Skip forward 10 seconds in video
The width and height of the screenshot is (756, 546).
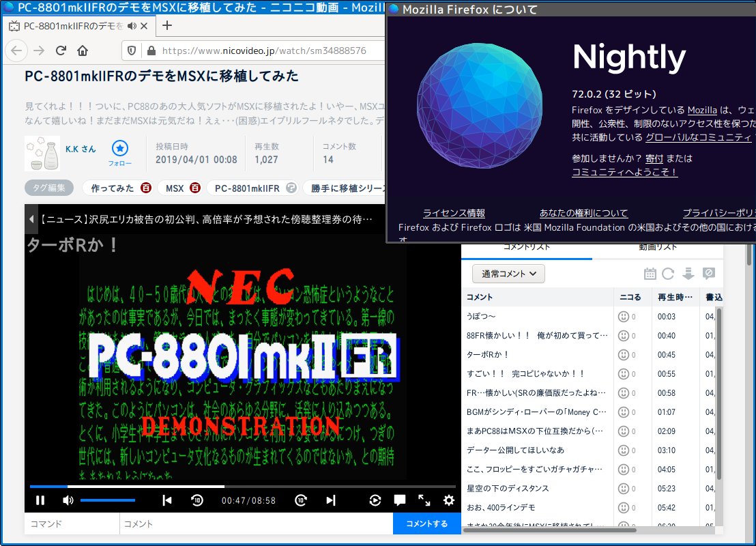(301, 500)
